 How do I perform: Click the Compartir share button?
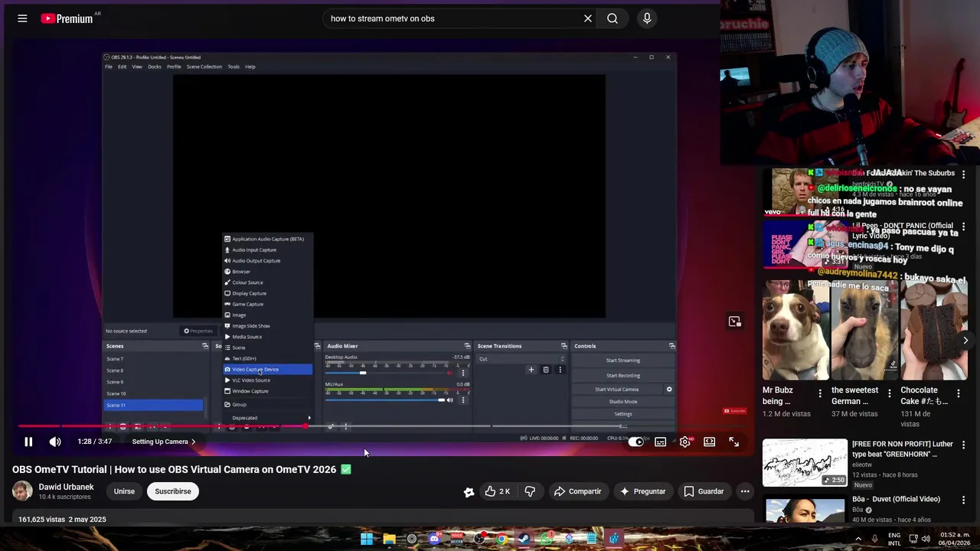(578, 491)
